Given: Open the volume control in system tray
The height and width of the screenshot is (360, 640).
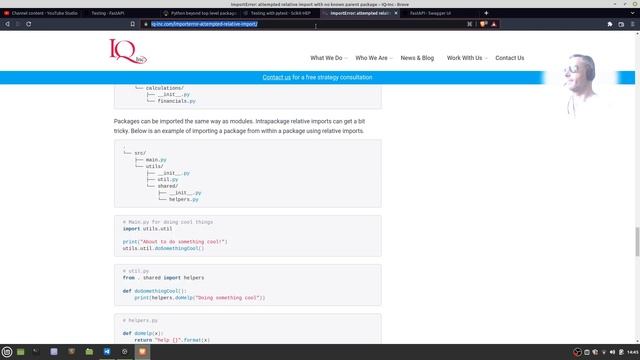Looking at the screenshot, I should tap(612, 352).
